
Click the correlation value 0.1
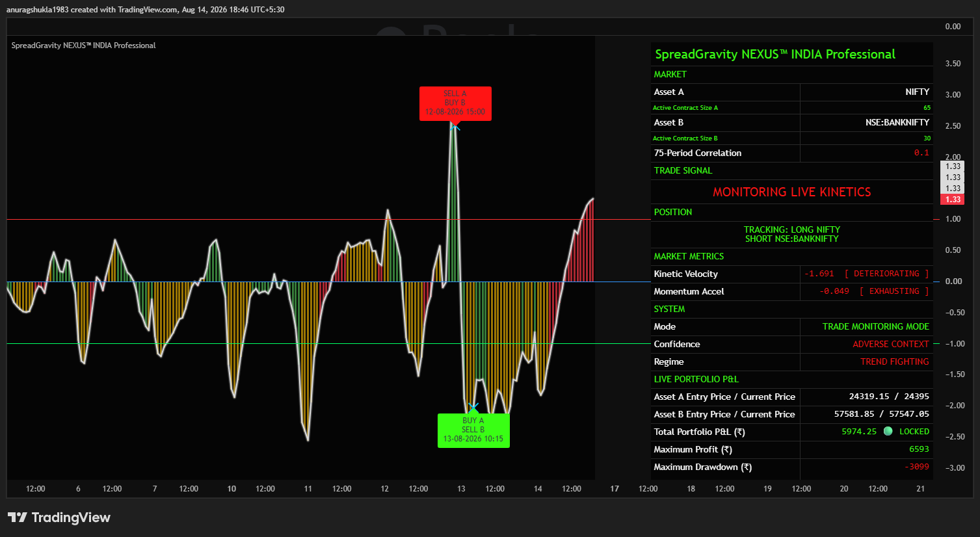pos(921,153)
